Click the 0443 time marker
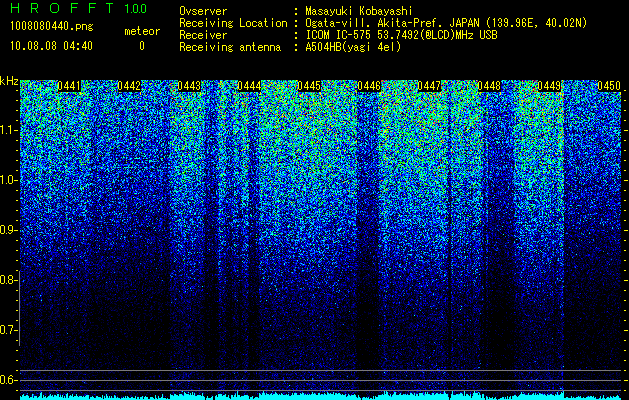The height and width of the screenshot is (400, 629). [x=189, y=86]
